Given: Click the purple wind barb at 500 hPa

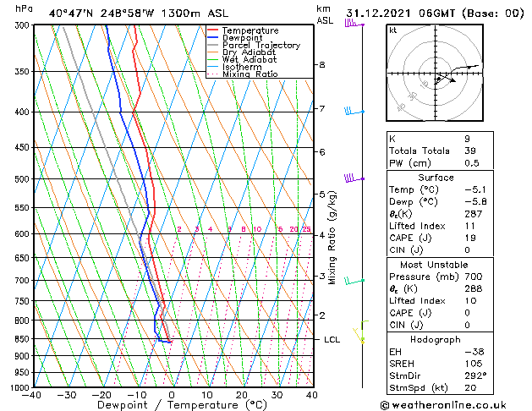Looking at the screenshot, I should click(x=354, y=178).
